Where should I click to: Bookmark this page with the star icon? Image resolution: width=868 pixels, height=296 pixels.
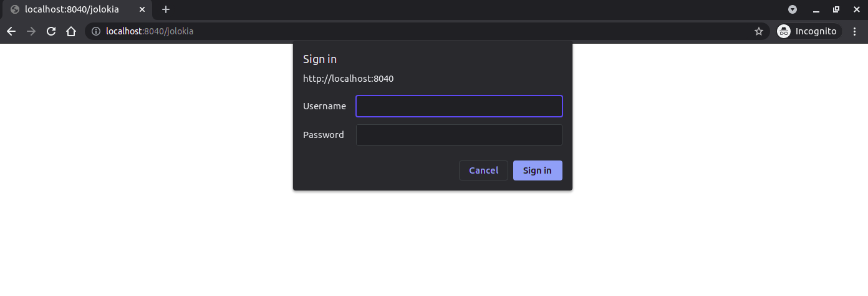pyautogui.click(x=759, y=31)
